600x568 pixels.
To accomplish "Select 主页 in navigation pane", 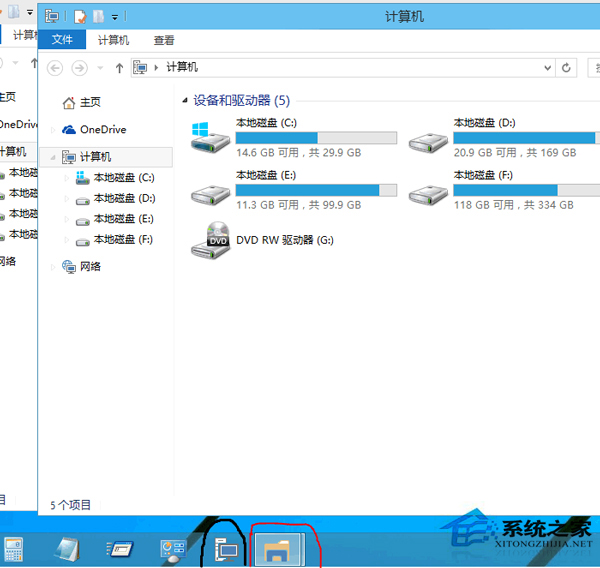I will [x=90, y=102].
